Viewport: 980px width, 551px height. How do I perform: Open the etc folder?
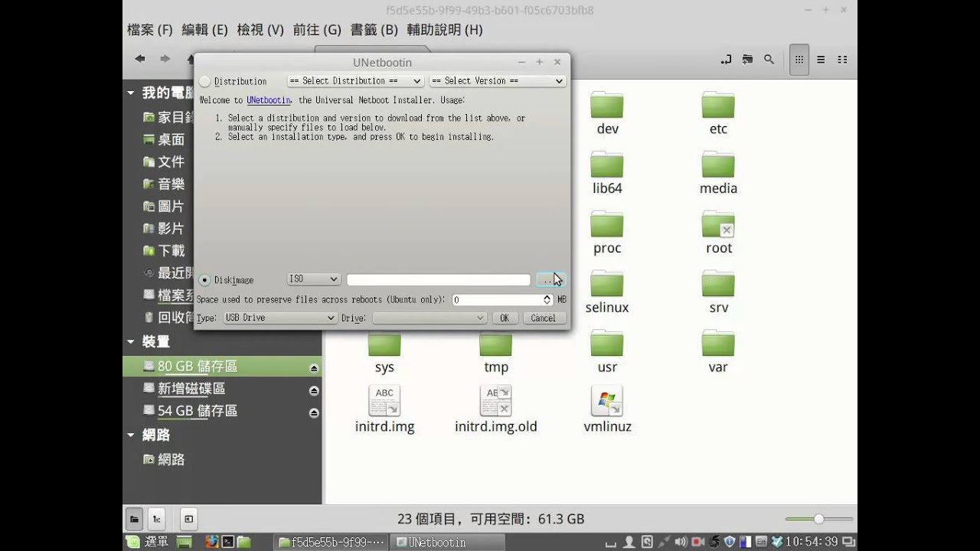pos(718,112)
